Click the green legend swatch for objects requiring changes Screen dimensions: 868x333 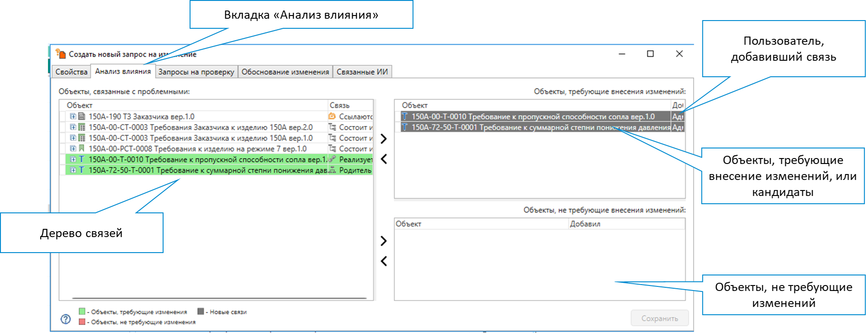click(x=82, y=312)
